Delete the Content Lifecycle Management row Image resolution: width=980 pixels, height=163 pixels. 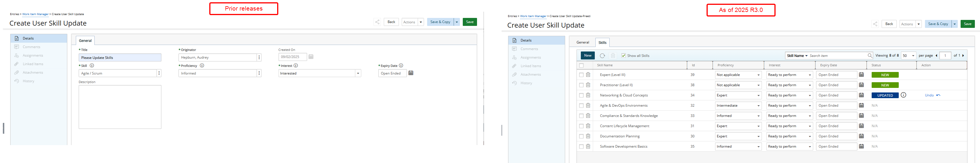coord(588,126)
